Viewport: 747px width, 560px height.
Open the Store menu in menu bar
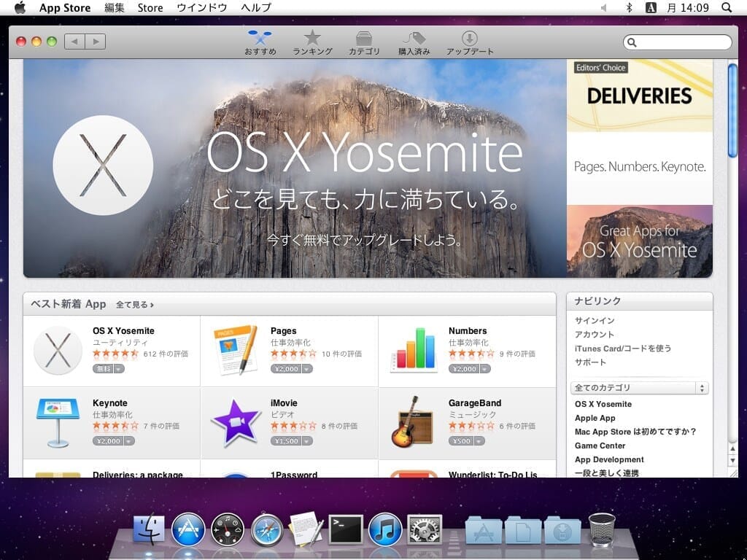coord(150,7)
